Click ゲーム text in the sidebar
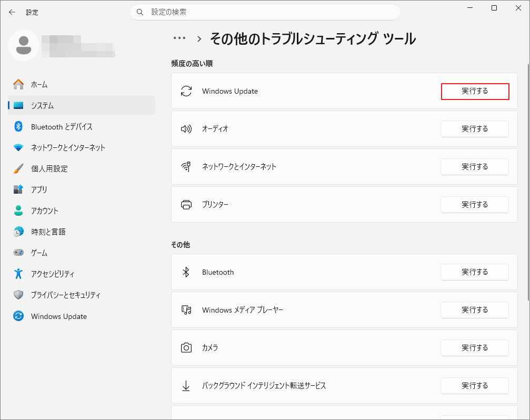 [x=39, y=253]
